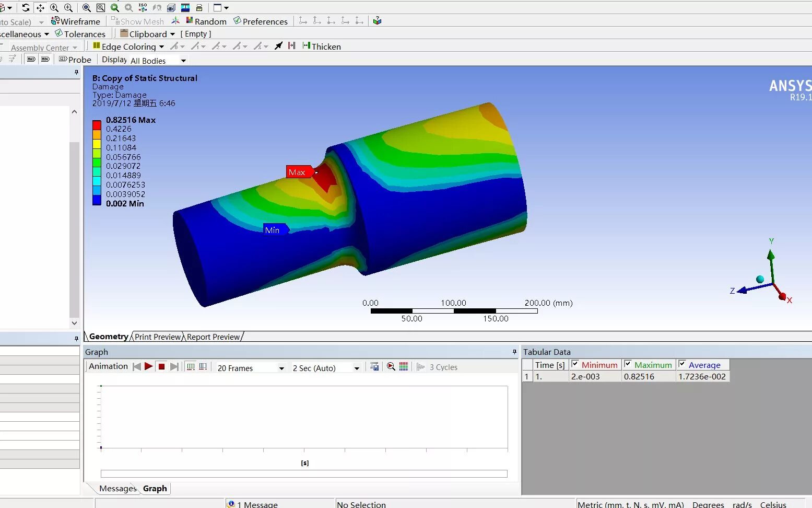This screenshot has width=812, height=508.
Task: Show the Max value label
Action: click(x=31, y=60)
